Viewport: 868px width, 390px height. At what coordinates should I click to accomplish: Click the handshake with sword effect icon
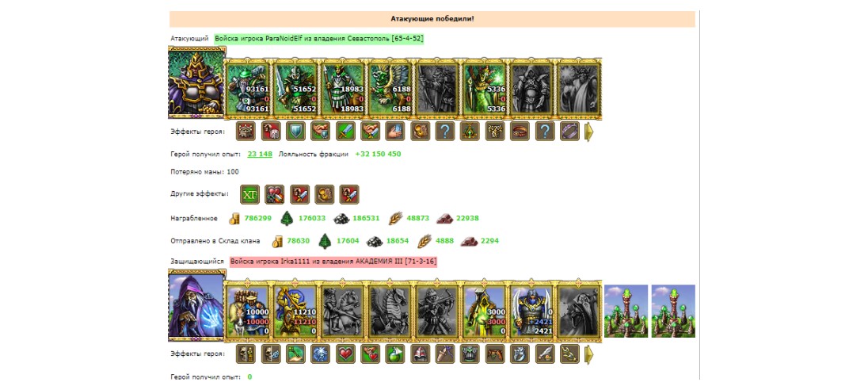(371, 132)
